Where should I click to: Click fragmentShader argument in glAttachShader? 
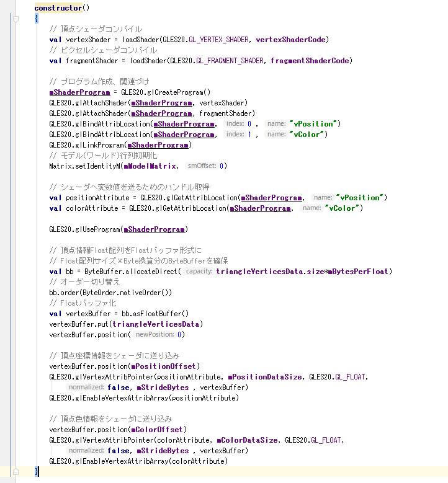(x=225, y=113)
